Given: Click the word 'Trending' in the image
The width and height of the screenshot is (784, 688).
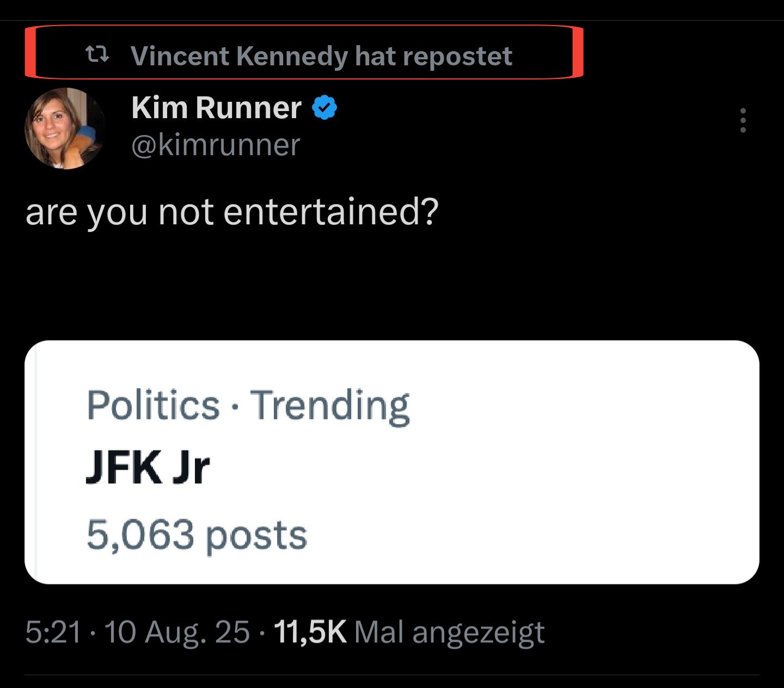Looking at the screenshot, I should click(x=329, y=406).
